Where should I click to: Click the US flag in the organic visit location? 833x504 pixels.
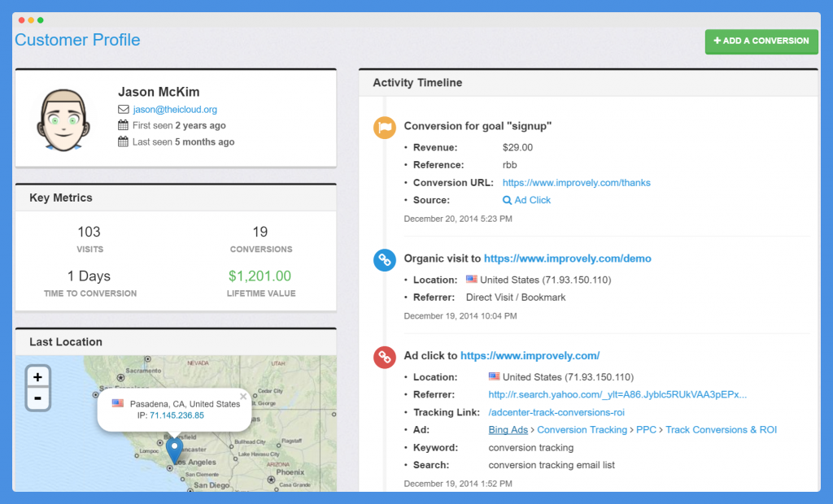(x=472, y=279)
